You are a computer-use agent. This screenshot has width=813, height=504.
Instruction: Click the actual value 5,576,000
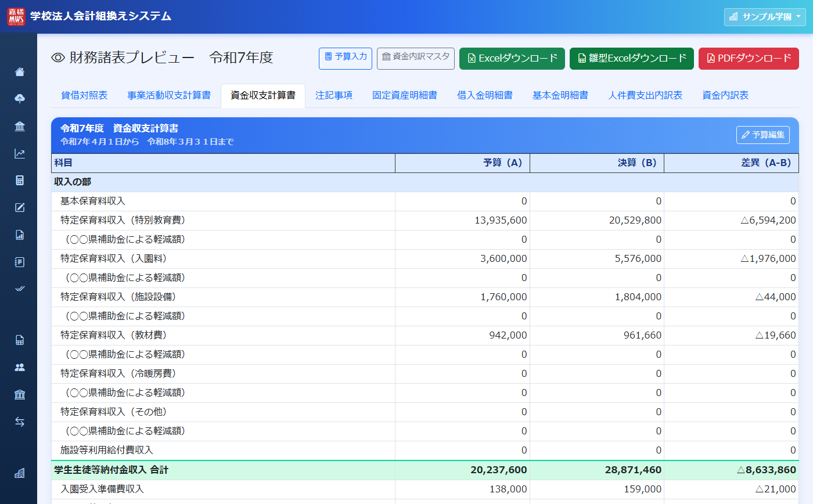click(638, 259)
